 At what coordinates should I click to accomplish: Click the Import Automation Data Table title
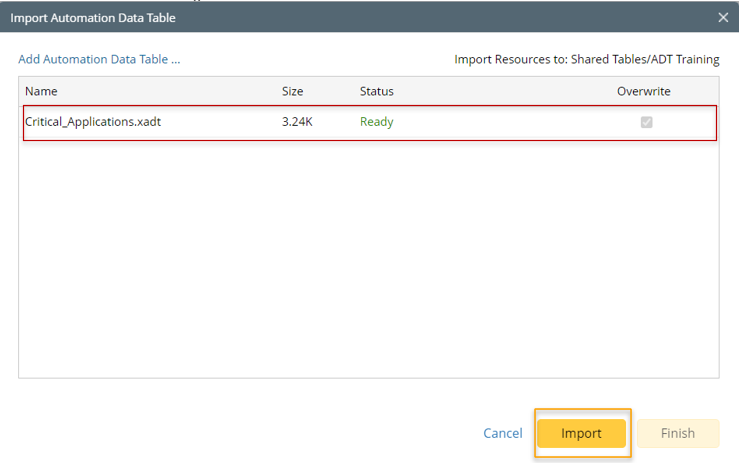click(x=93, y=17)
